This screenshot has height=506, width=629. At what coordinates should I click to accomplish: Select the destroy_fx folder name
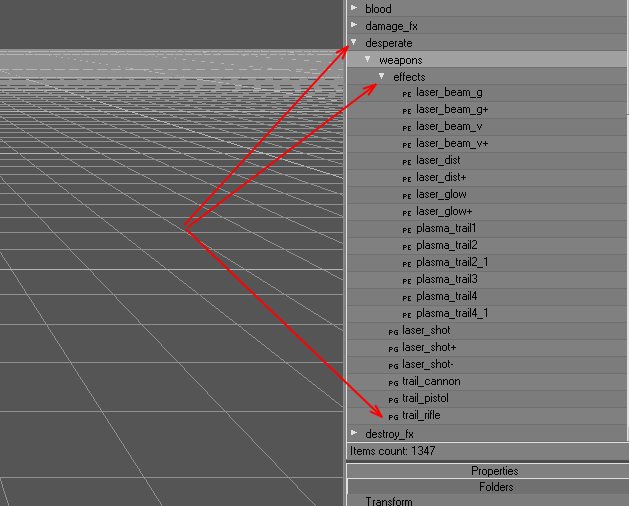[390, 434]
